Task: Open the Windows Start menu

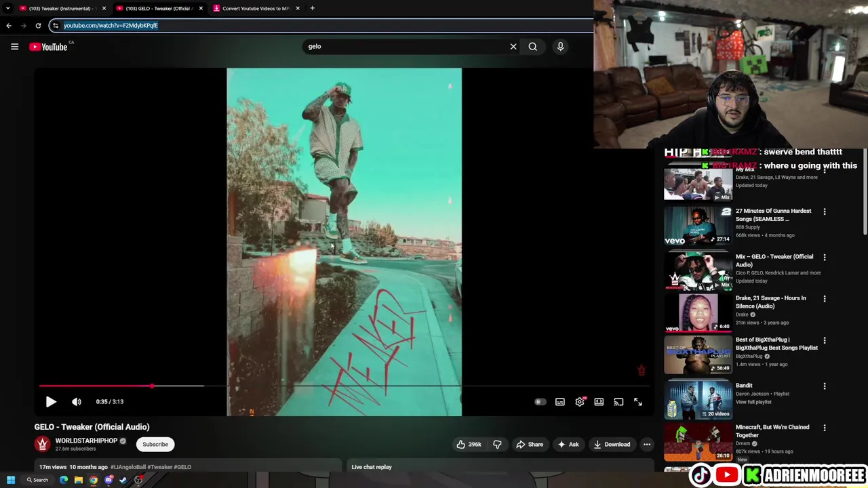Action: coord(10,480)
